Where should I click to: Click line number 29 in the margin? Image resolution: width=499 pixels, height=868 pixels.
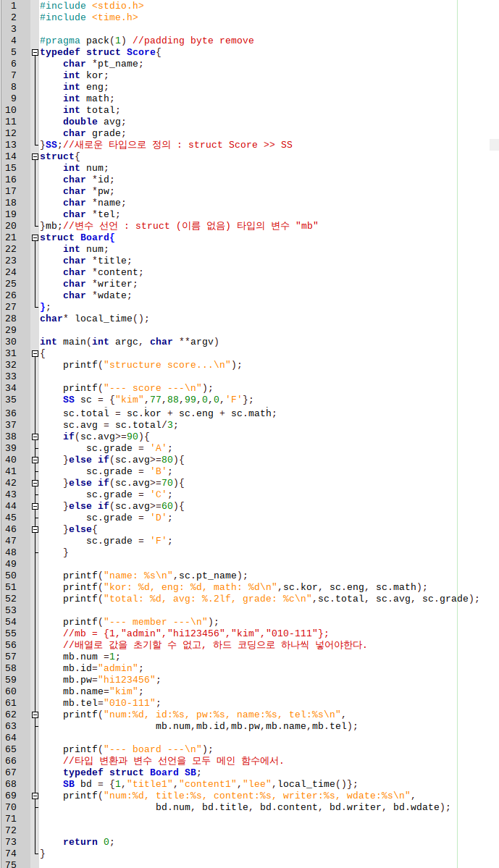(11, 331)
